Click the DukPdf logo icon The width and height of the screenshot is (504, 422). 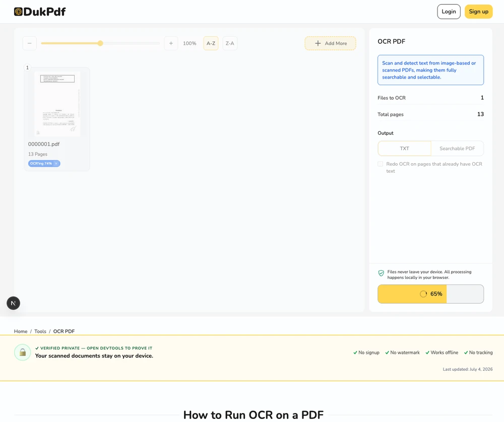(18, 12)
